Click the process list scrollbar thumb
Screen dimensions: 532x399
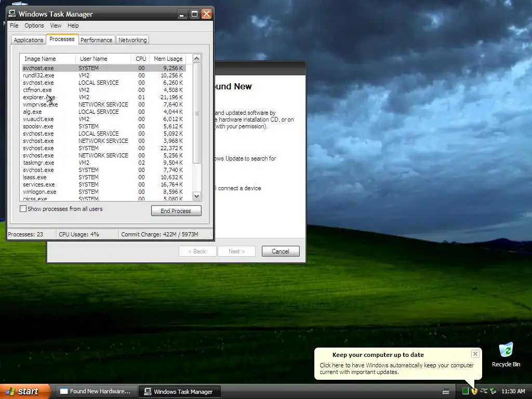[197, 113]
